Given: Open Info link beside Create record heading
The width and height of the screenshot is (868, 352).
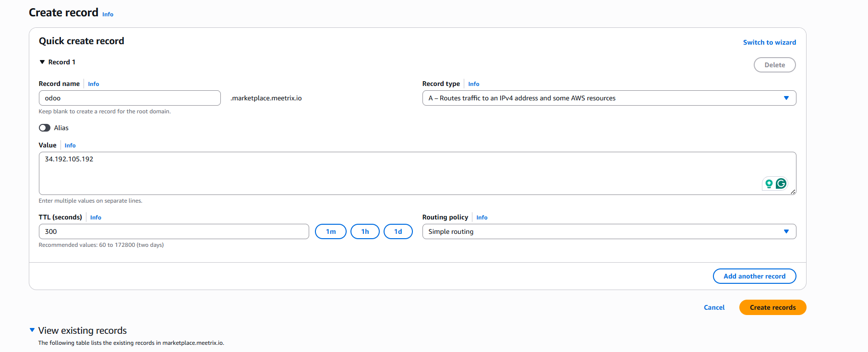Looking at the screenshot, I should click(x=108, y=14).
